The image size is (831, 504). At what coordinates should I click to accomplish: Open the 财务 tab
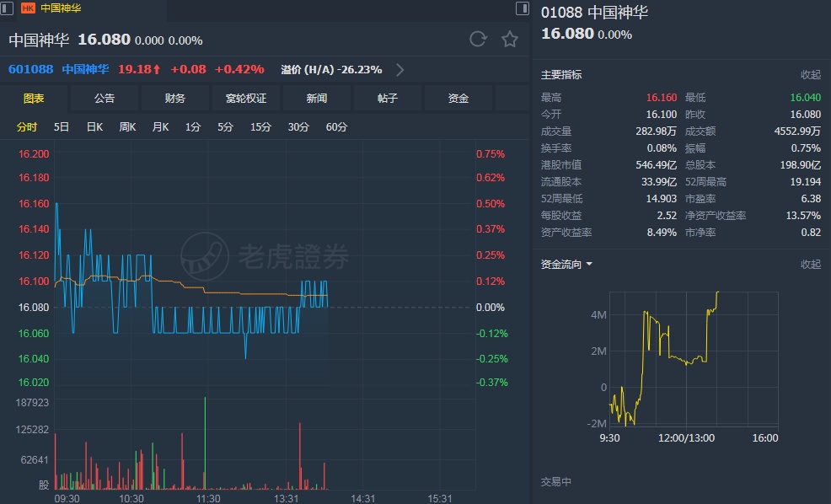point(175,99)
